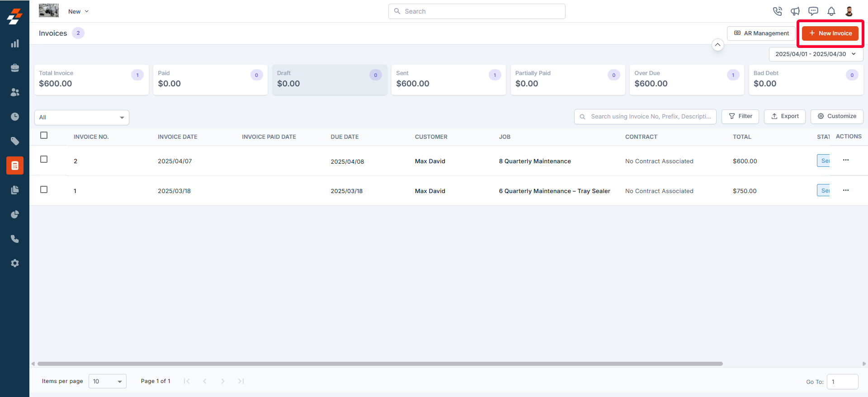
Task: Open the items per page dropdown
Action: pyautogui.click(x=108, y=381)
